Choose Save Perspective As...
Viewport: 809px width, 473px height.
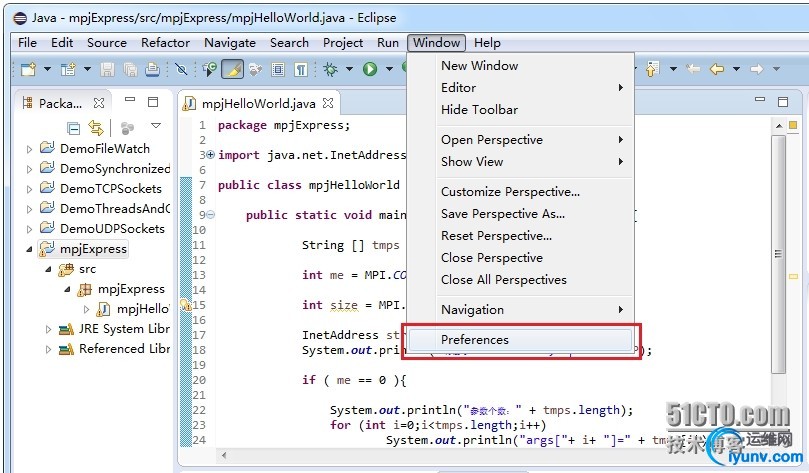click(520, 214)
